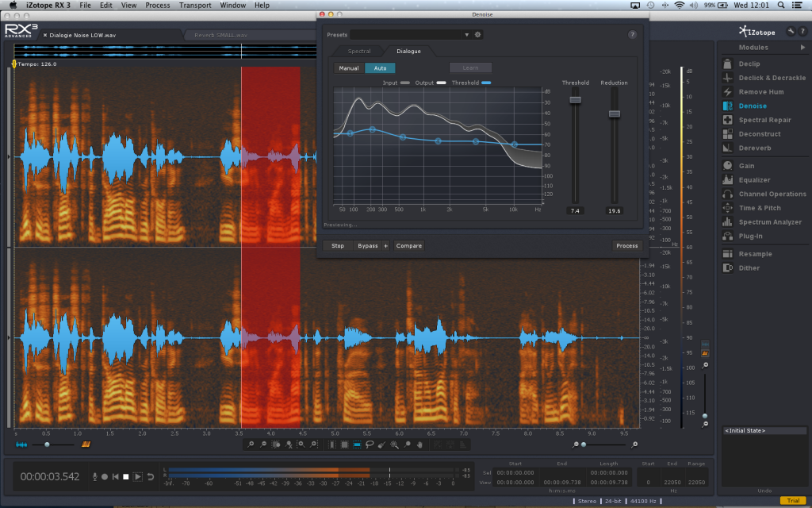Switch to the Dialogue tab
The height and width of the screenshot is (508, 812).
click(408, 52)
